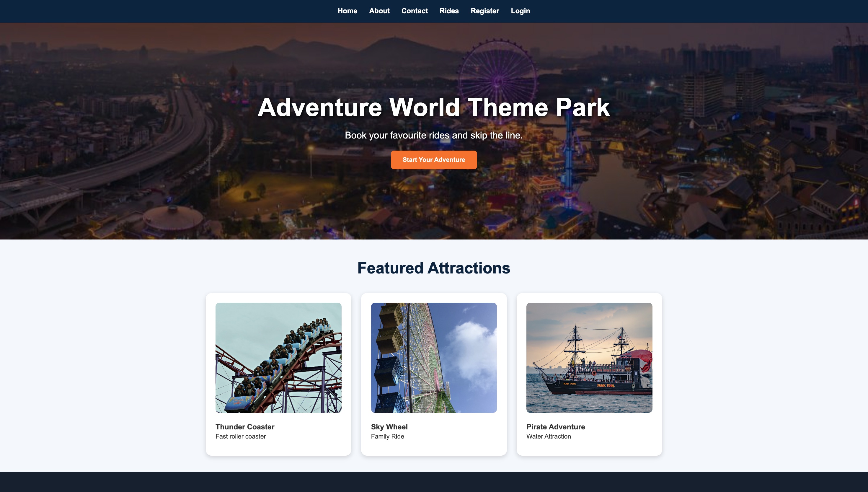Open the Home navigation link

pos(347,11)
